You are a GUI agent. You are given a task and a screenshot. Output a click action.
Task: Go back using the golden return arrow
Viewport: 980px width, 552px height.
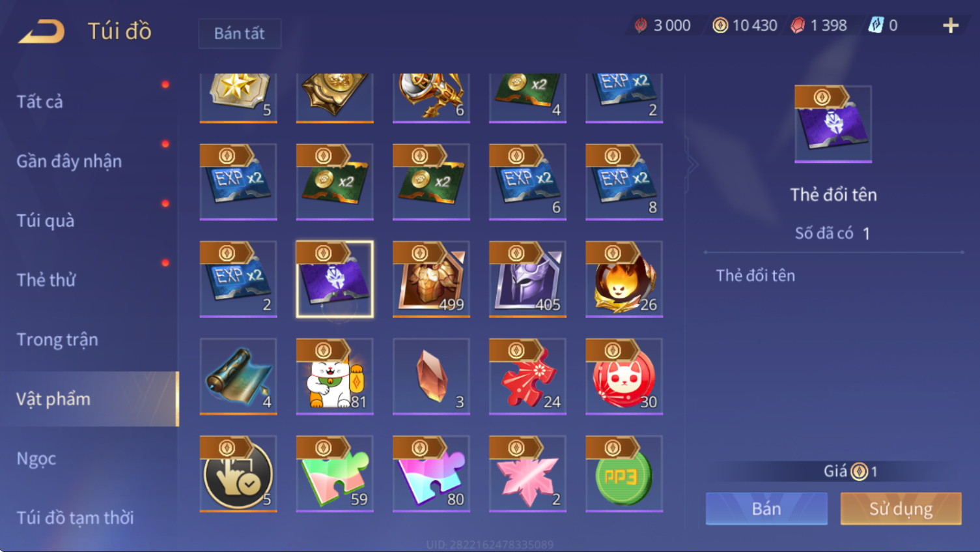42,31
